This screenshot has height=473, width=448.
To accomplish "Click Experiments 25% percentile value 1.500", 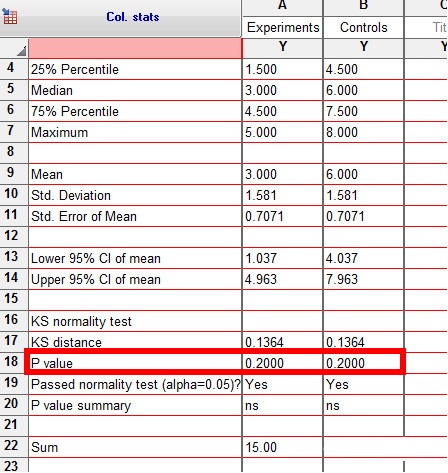I will (x=261, y=69).
